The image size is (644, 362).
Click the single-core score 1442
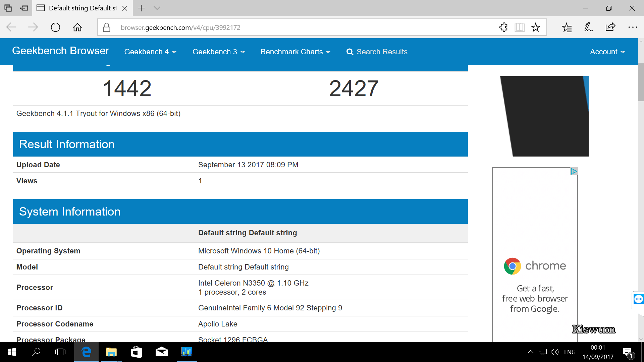click(127, 88)
